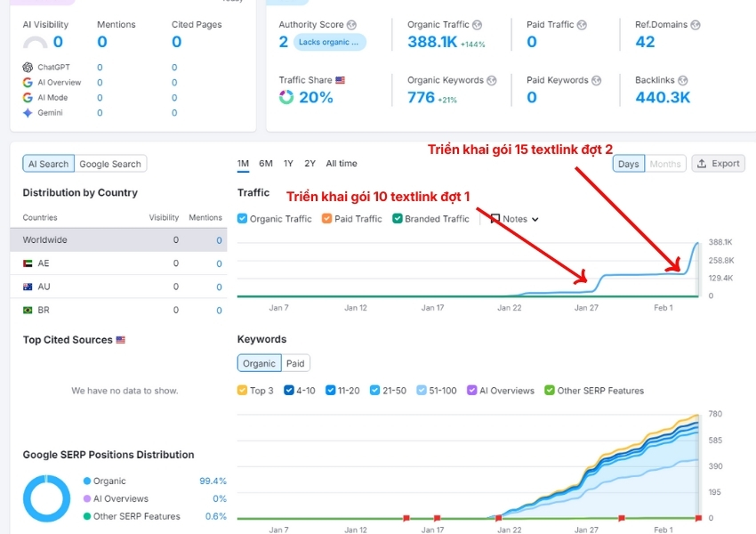Click the ChatGPT icon in AI Visibility
This screenshot has width=756, height=534.
pos(28,68)
